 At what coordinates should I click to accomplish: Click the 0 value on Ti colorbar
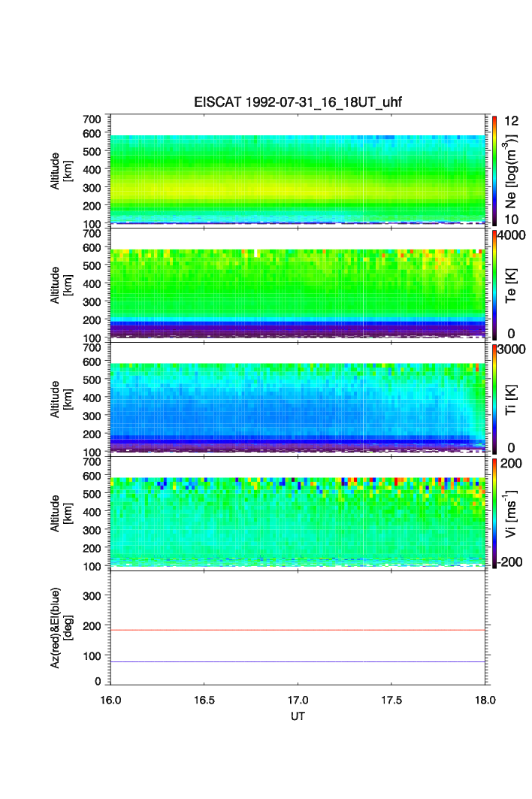pos(511,448)
